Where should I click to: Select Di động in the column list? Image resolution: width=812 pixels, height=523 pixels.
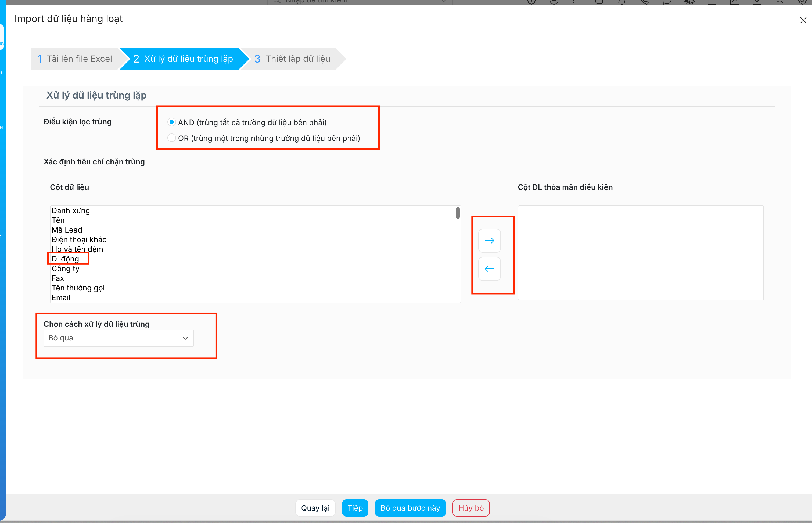pyautogui.click(x=65, y=259)
